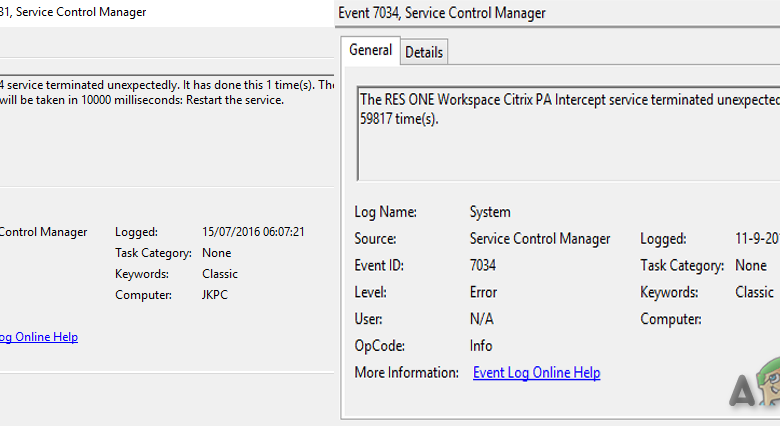The width and height of the screenshot is (780, 426).
Task: Select the Event ID value 7034
Action: (483, 266)
